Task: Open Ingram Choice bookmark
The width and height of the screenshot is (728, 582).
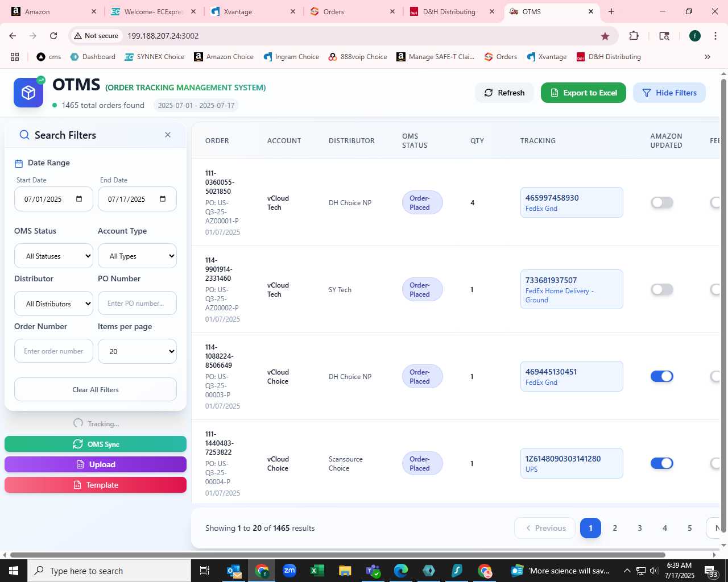Action: (x=291, y=57)
